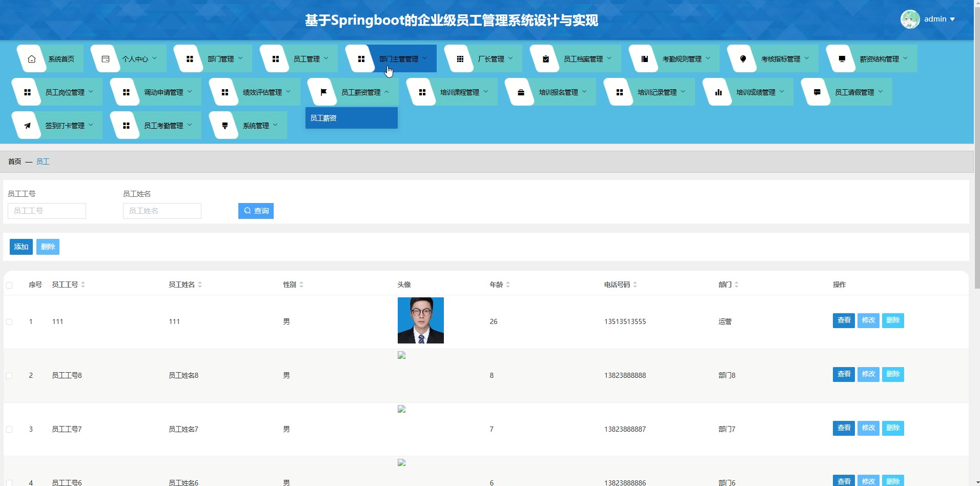Viewport: 980px width, 486px height.
Task: Click the bar chart icon for 培训成绩管理
Action: (x=718, y=92)
